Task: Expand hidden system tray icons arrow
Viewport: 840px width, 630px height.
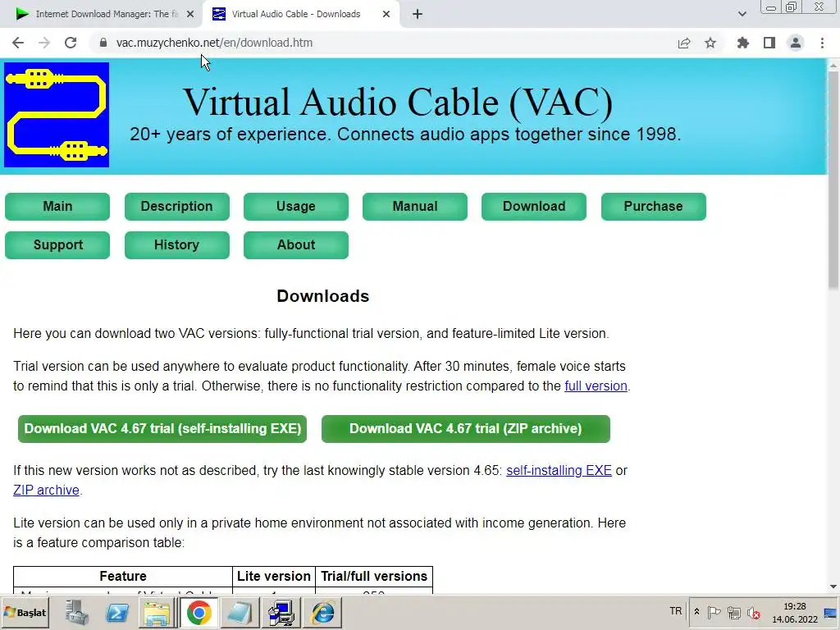Action: (696, 612)
